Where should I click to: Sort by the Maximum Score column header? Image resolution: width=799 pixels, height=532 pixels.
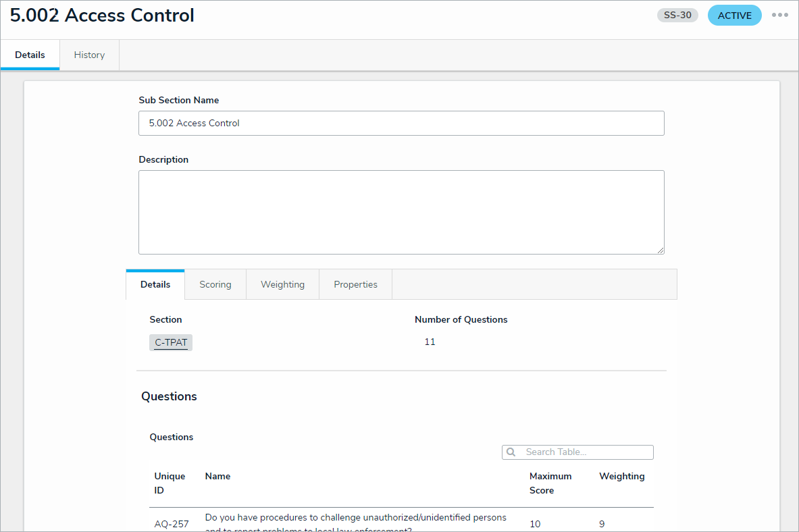click(550, 483)
